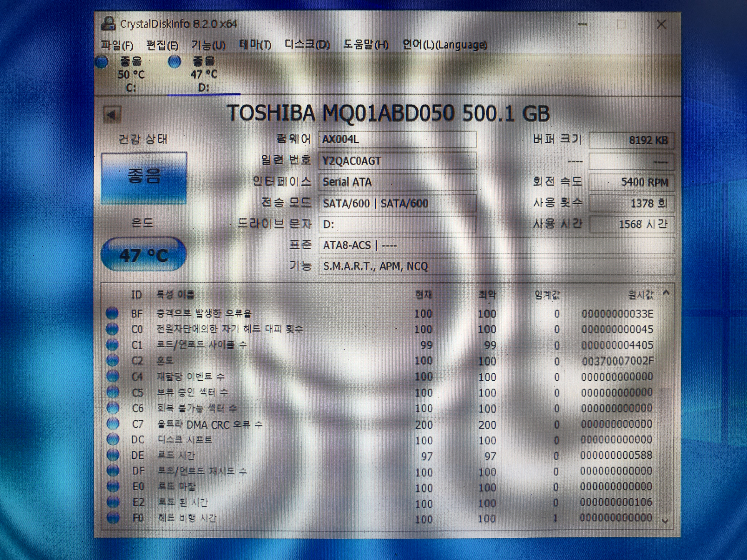Click status circle for C4 row

[112, 376]
